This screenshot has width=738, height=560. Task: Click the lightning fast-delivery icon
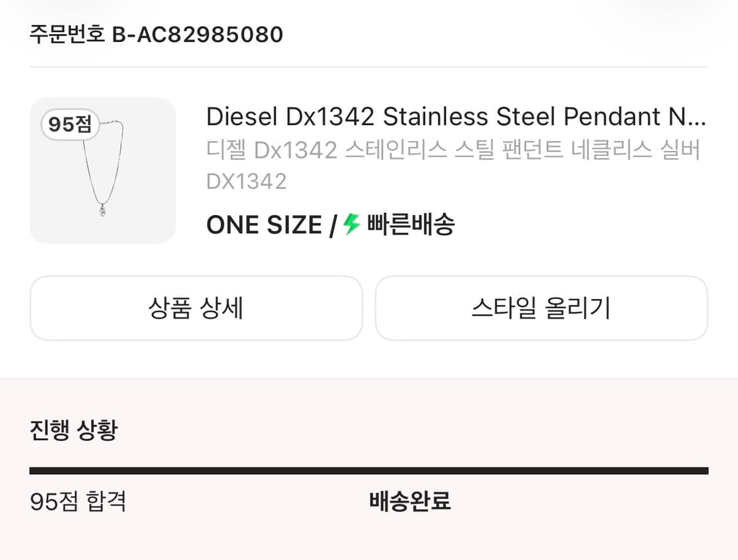pos(350,224)
